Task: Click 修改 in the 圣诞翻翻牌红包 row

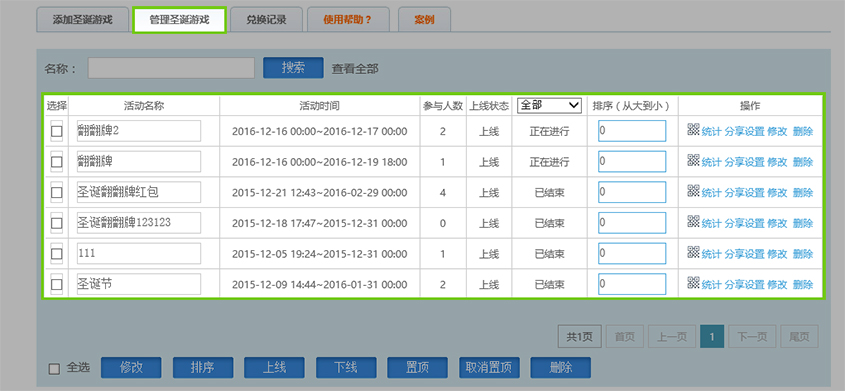Action: (x=777, y=193)
